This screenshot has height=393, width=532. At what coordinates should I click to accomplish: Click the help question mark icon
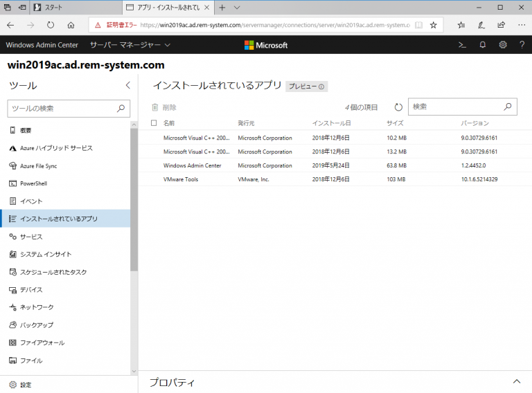[x=522, y=45]
